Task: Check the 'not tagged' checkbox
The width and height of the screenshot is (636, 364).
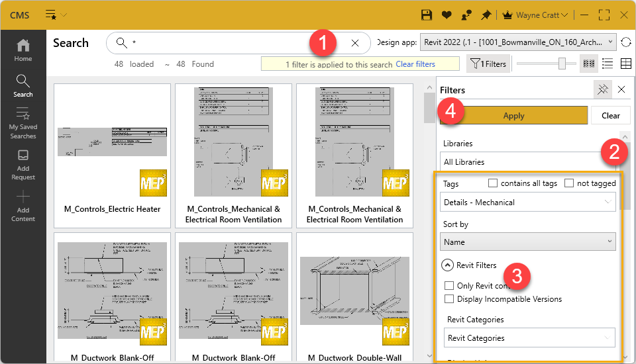Action: (569, 183)
